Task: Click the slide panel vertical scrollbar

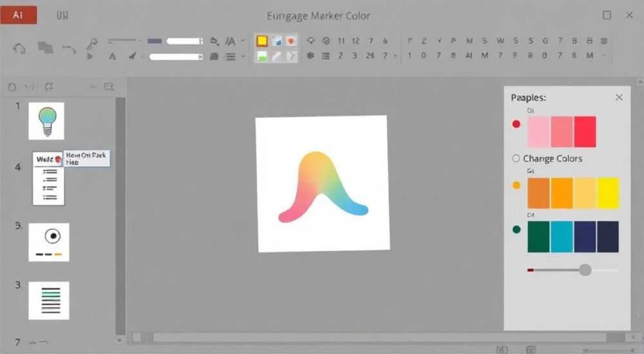Action: pyautogui.click(x=120, y=216)
